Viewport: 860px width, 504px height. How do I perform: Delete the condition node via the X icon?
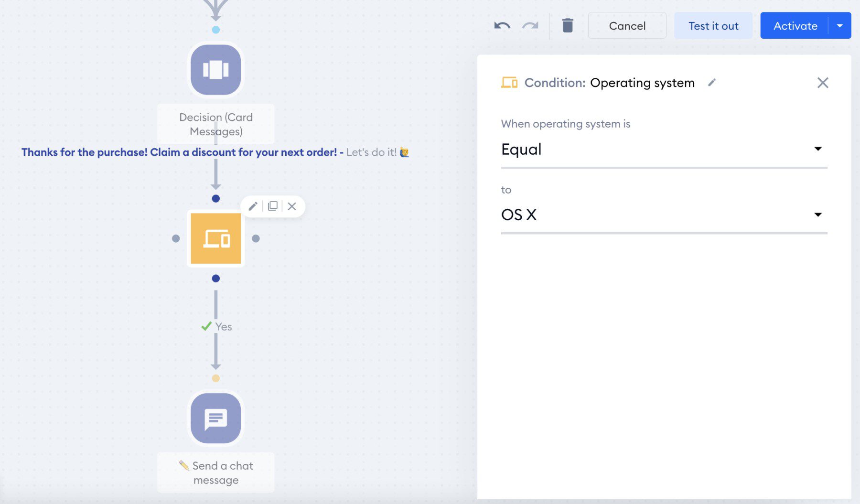tap(292, 206)
